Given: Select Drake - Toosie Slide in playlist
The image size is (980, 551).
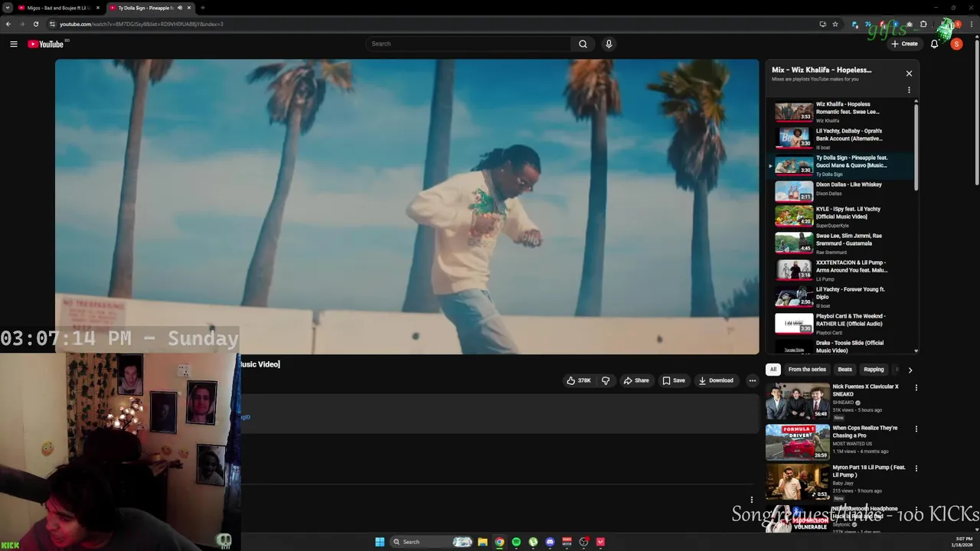Looking at the screenshot, I should pos(841,346).
